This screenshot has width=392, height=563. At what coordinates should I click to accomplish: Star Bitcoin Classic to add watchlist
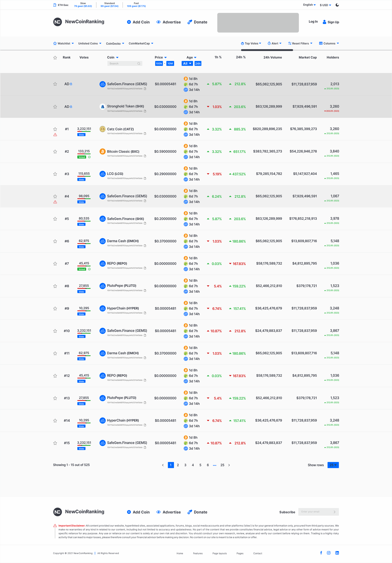coord(55,152)
